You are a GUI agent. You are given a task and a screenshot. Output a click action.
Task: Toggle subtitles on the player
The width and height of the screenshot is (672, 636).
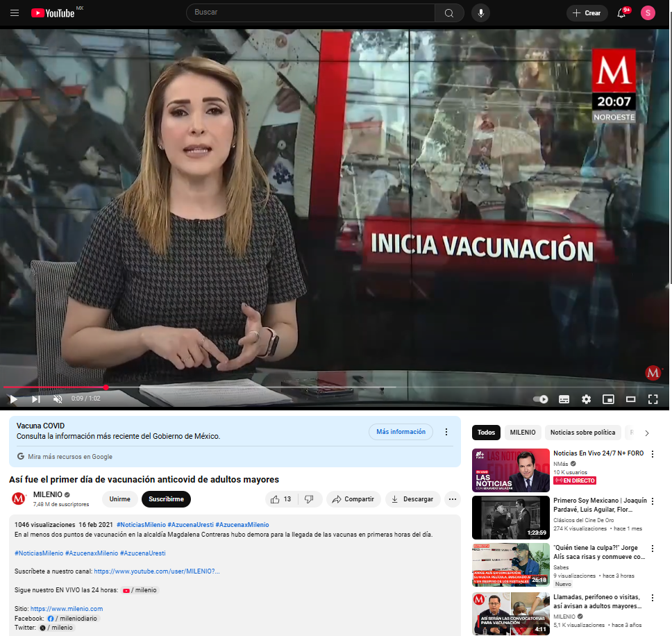[x=564, y=399]
